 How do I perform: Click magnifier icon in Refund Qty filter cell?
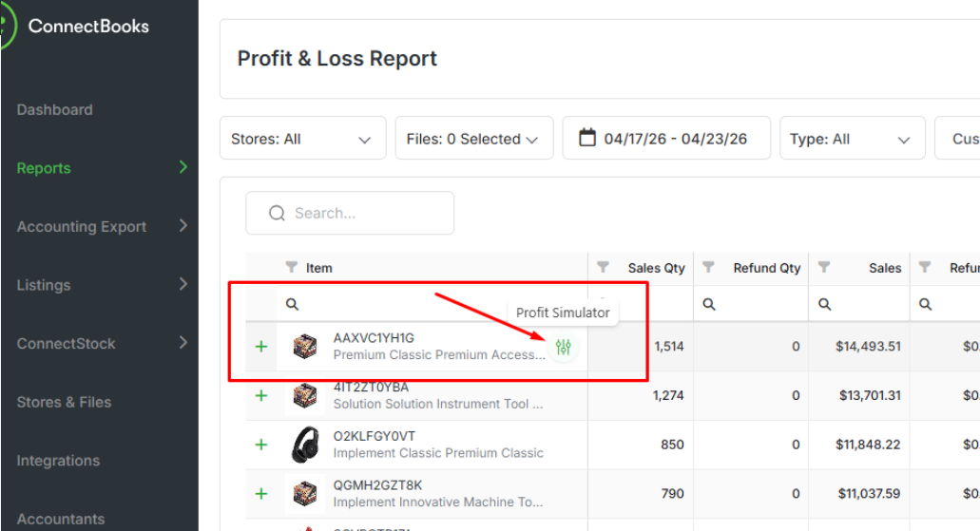709,304
